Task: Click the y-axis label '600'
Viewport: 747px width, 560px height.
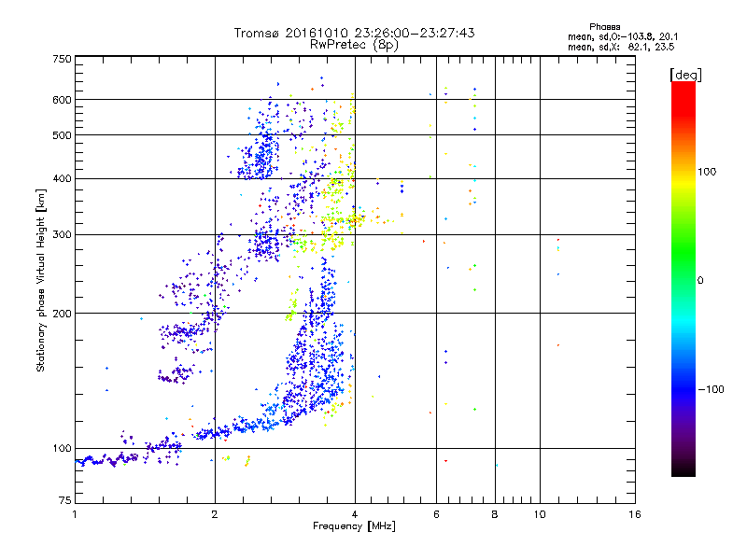Action: tap(62, 100)
